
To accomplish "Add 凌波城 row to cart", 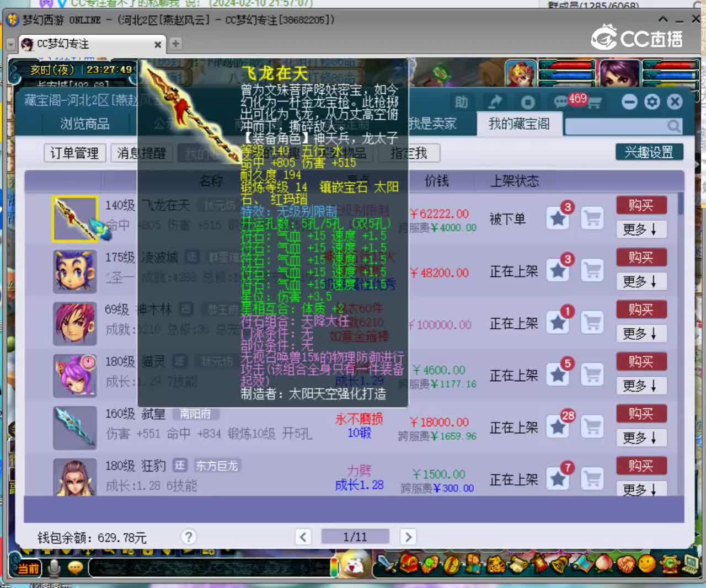I will [593, 270].
